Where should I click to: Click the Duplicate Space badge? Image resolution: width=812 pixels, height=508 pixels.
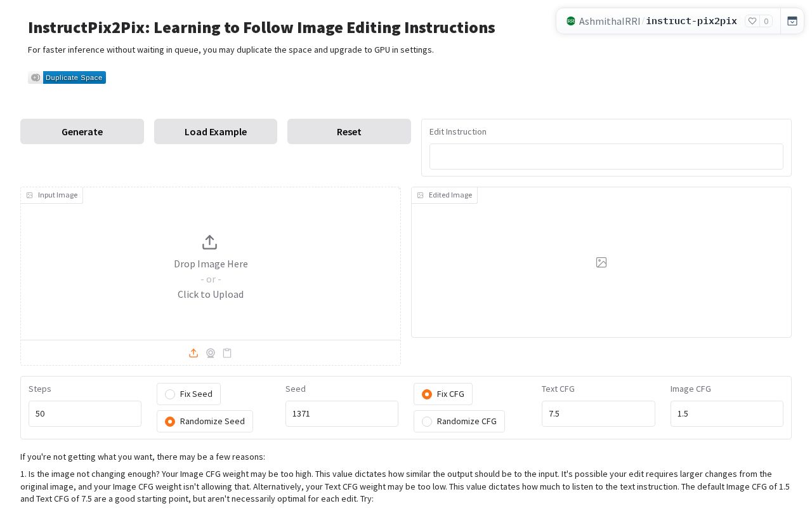[x=67, y=77]
